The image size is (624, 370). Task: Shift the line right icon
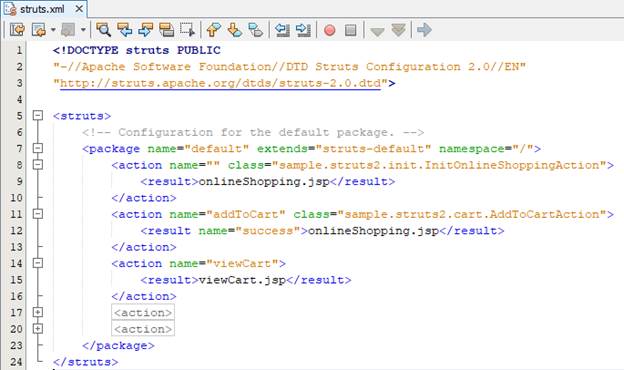click(303, 30)
